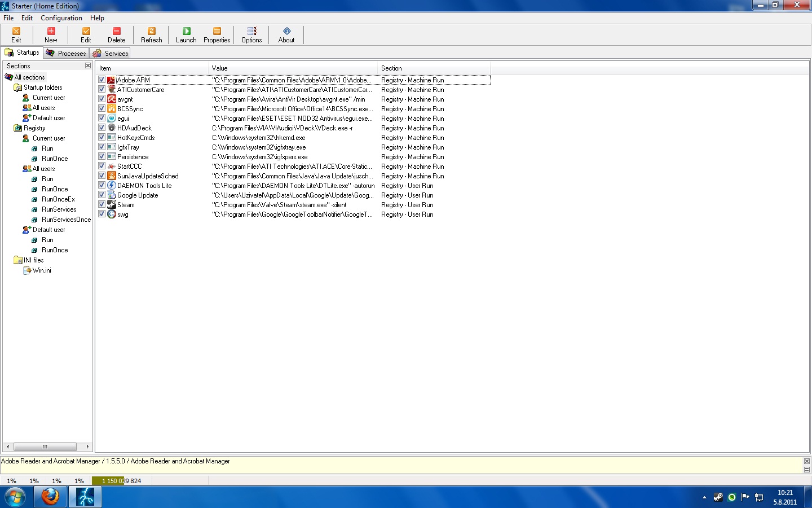Collapse the info bar using lower button
The width and height of the screenshot is (812, 508).
[x=807, y=470]
